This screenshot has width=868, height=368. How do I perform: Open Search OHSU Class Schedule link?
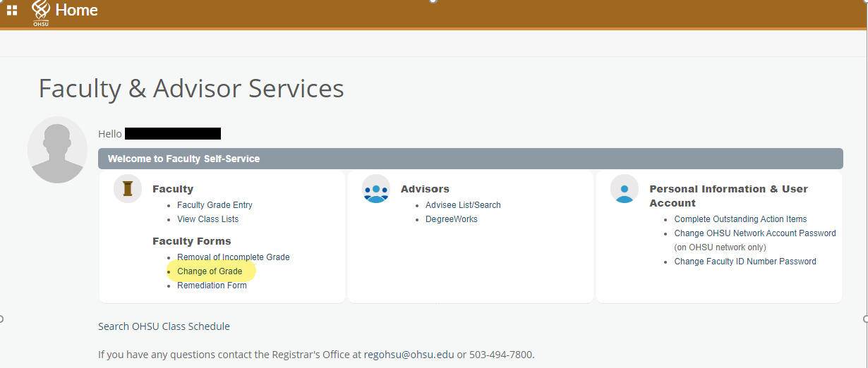[164, 326]
